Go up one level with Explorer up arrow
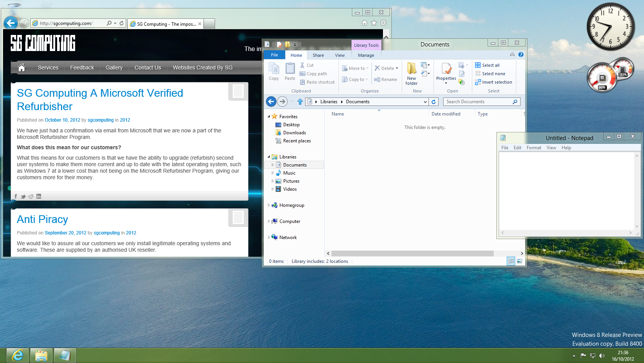The image size is (644, 363). [300, 102]
